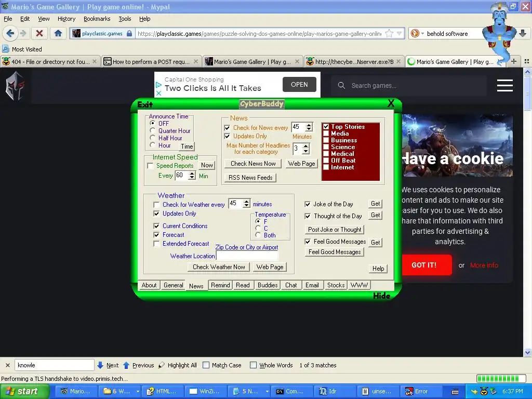The width and height of the screenshot is (532, 399).
Task: Click the RSS News Feeds button
Action: (250, 178)
